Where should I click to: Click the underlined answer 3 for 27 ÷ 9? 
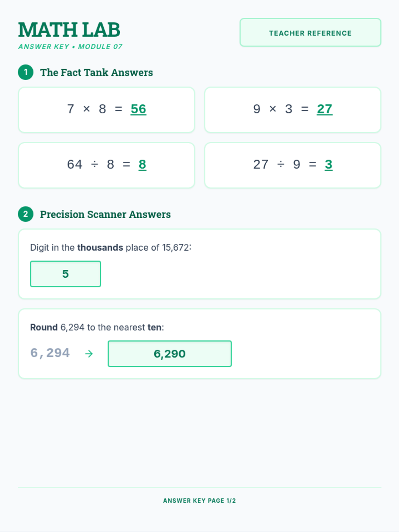[329, 165]
